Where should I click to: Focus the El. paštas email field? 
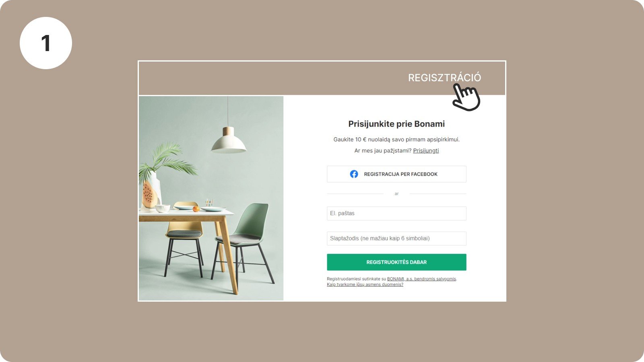click(x=396, y=213)
